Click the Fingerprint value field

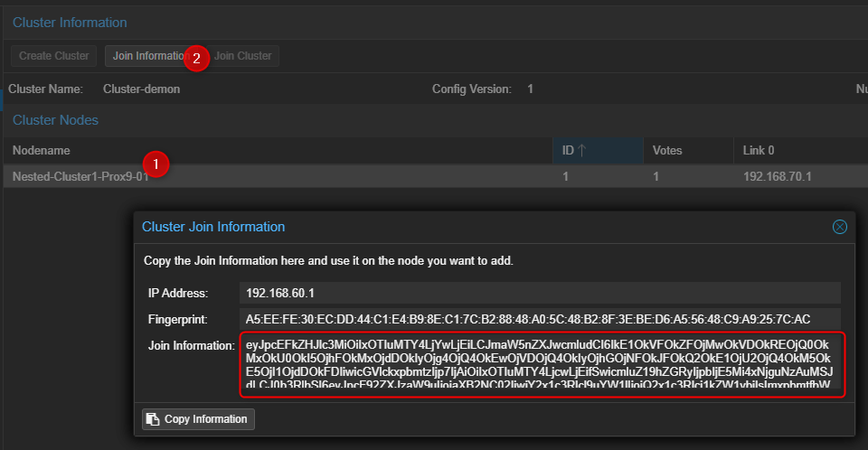540,319
